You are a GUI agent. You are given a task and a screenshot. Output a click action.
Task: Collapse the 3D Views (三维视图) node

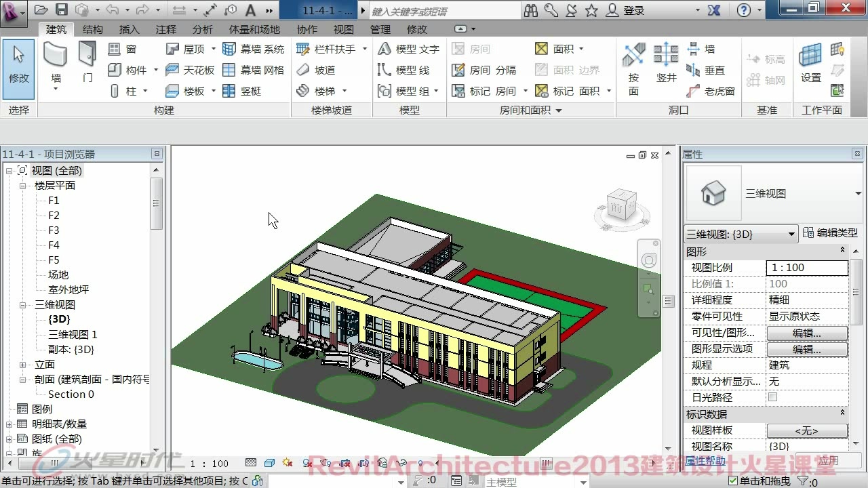pos(22,305)
